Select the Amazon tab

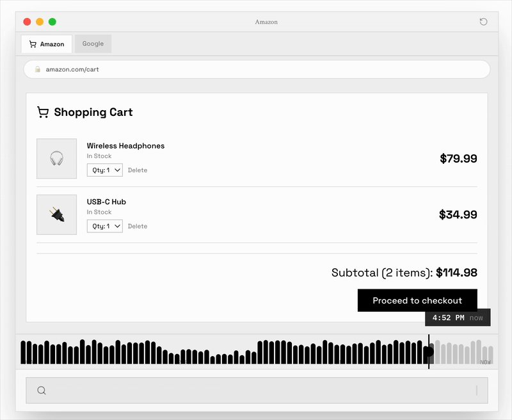click(47, 44)
